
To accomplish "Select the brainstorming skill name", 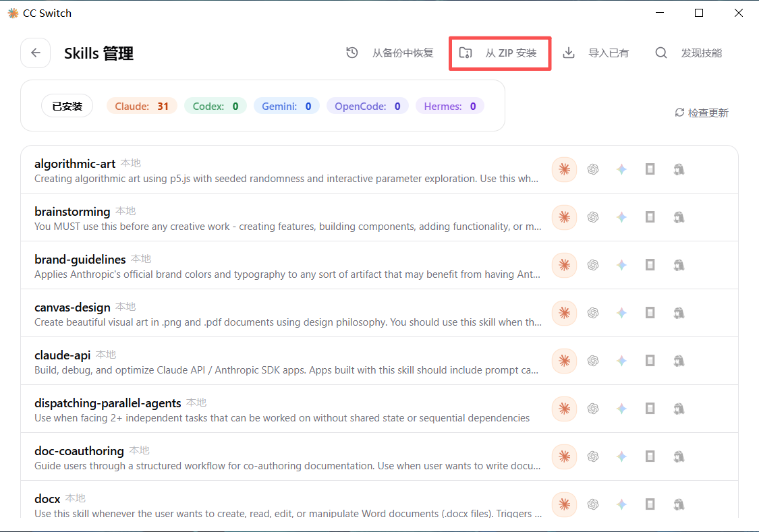I will pos(73,212).
